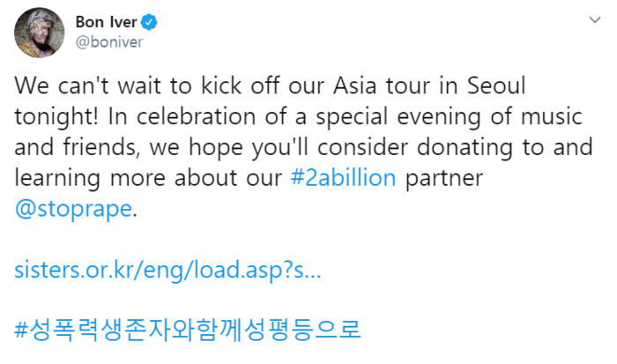This screenshot has width=617, height=364.
Task: Open the @boniver handle link
Action: point(109,42)
